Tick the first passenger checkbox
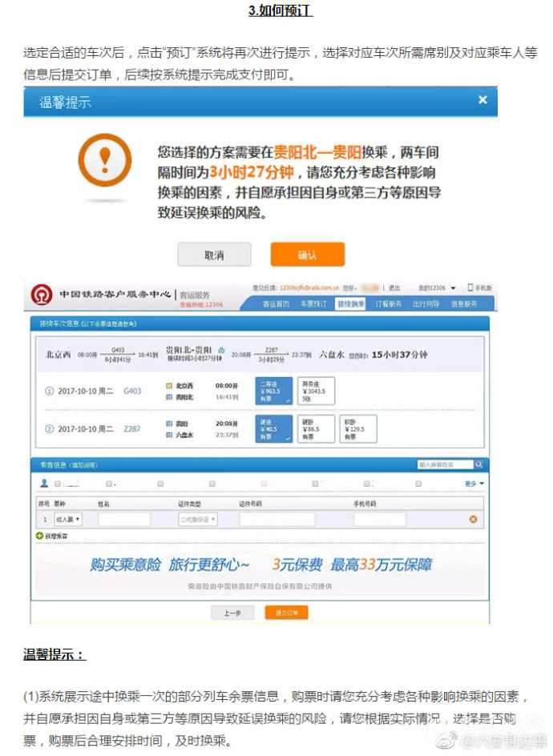This screenshot has width=553, height=756. 57,484
